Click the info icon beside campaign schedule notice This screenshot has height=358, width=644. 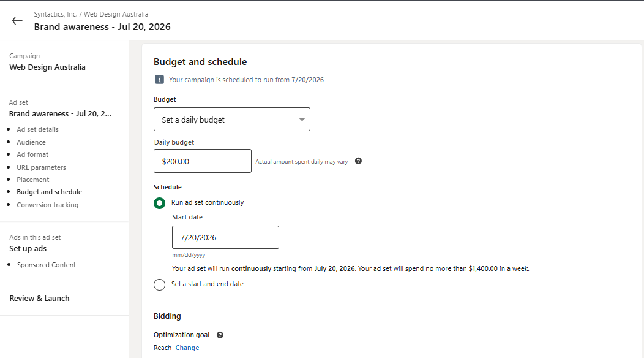(x=159, y=80)
